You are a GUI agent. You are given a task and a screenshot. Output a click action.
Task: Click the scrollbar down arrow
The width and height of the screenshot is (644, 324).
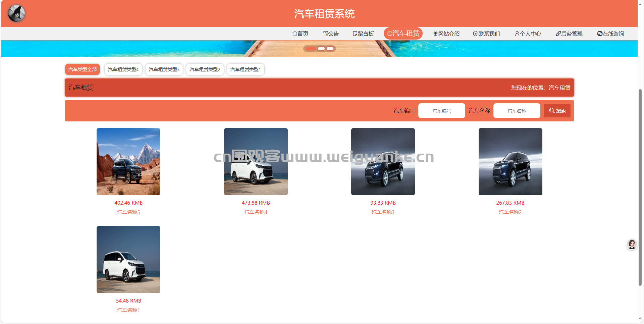point(640,319)
